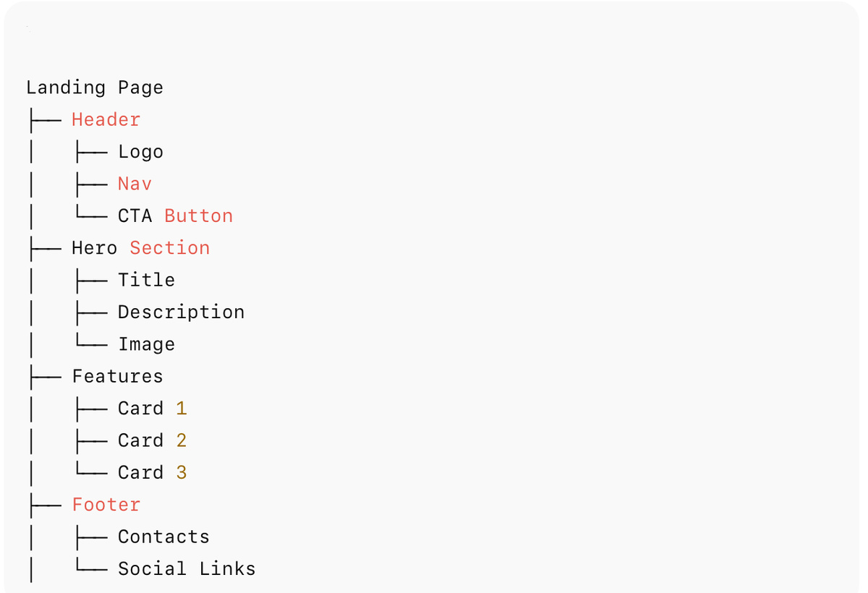Click the black word Hero
The height and width of the screenshot is (593, 868).
(94, 248)
